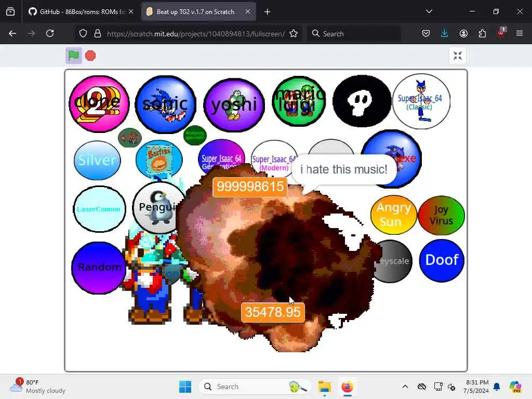
Task: Click the green flag to start project
Action: 74,55
